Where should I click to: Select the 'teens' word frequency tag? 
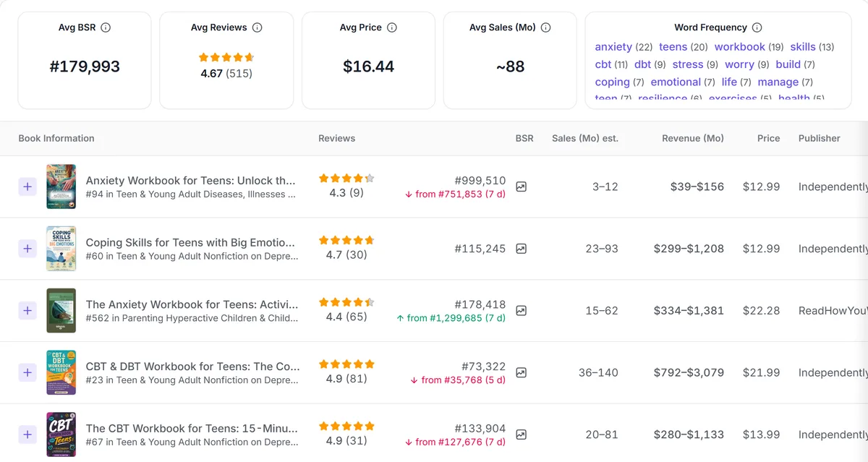pos(673,47)
